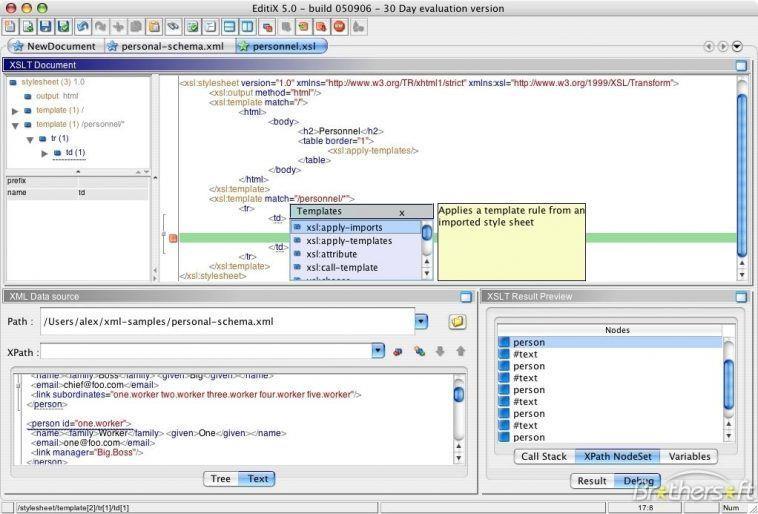Undo the last edit via the blue arrow icon
This screenshot has width=758, height=514.
click(83, 26)
